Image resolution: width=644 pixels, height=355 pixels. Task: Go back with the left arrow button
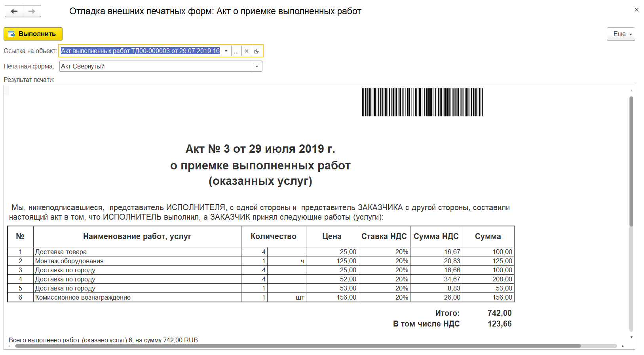(x=14, y=11)
